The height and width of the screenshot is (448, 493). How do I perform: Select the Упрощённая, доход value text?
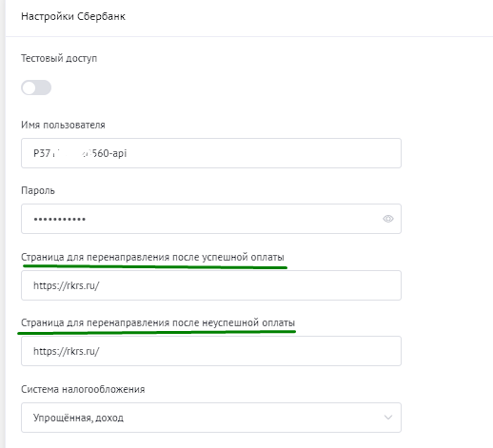[x=78, y=418]
